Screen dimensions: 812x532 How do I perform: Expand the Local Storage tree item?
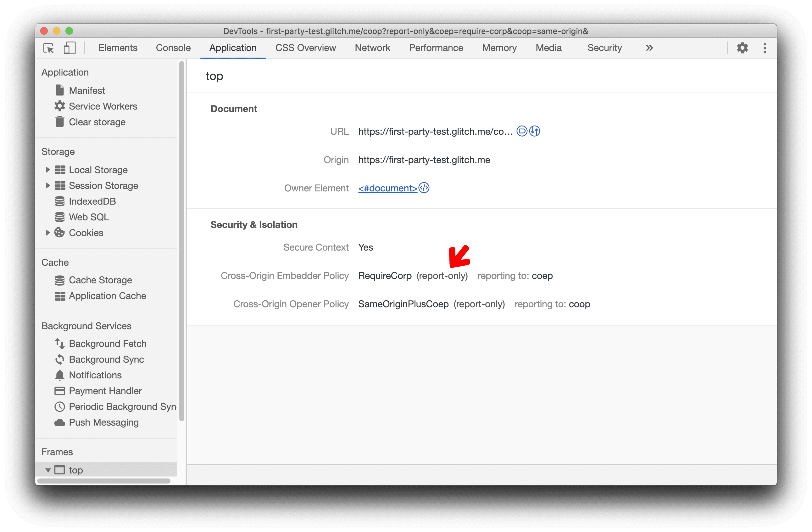pos(49,169)
